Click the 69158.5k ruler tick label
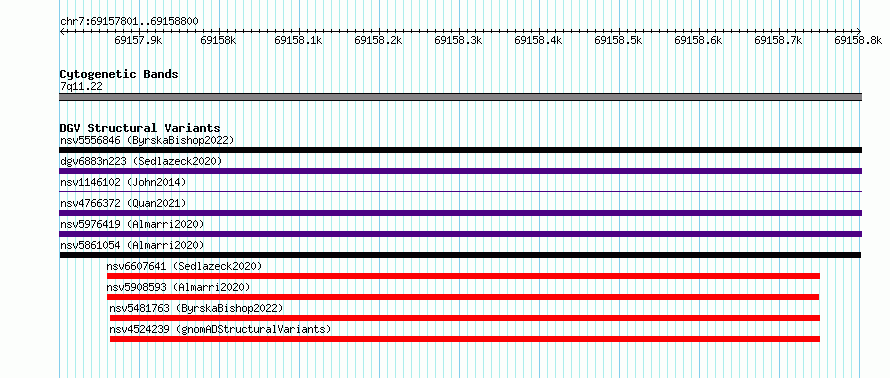Viewport: 890px width, 378px height. pyautogui.click(x=619, y=40)
